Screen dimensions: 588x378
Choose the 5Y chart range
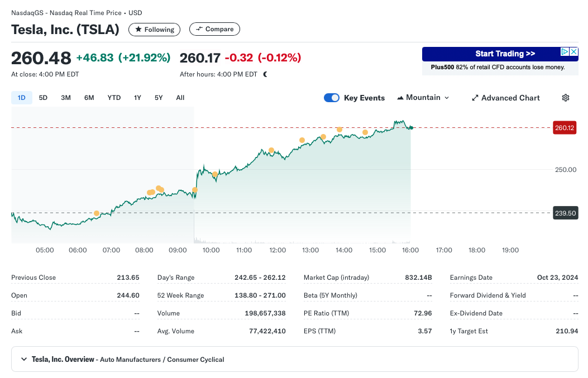pos(159,98)
